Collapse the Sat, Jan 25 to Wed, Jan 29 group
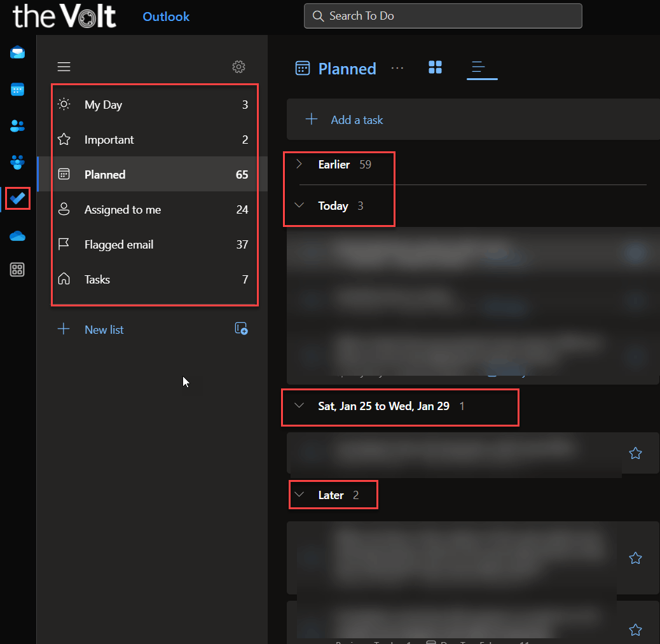 [299, 406]
